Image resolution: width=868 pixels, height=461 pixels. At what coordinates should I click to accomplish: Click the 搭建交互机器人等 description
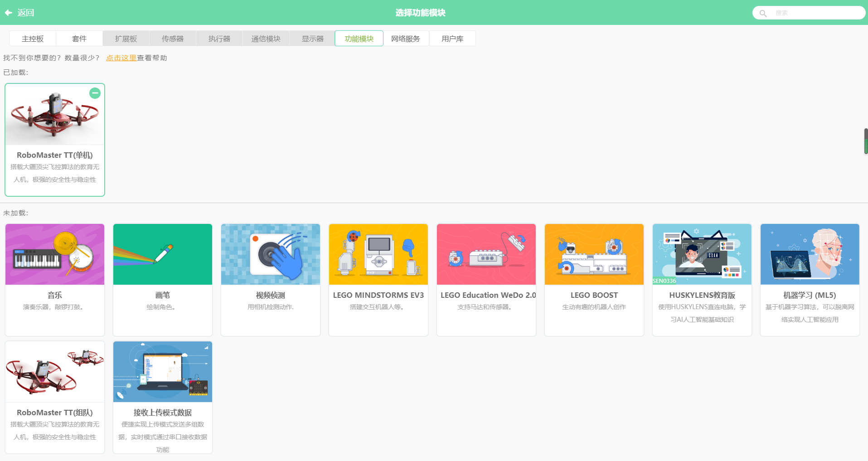pyautogui.click(x=377, y=307)
